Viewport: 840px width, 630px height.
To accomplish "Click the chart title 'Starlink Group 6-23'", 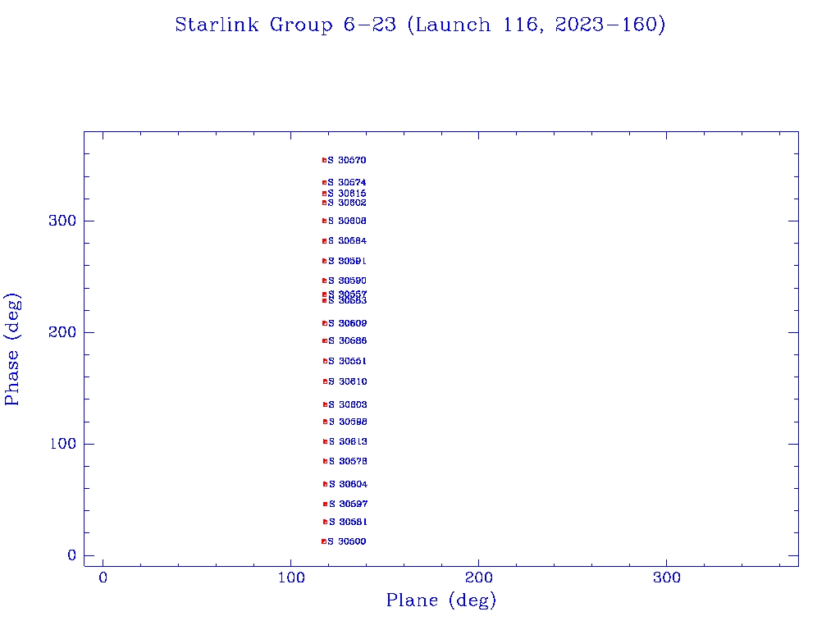I will point(285,25).
